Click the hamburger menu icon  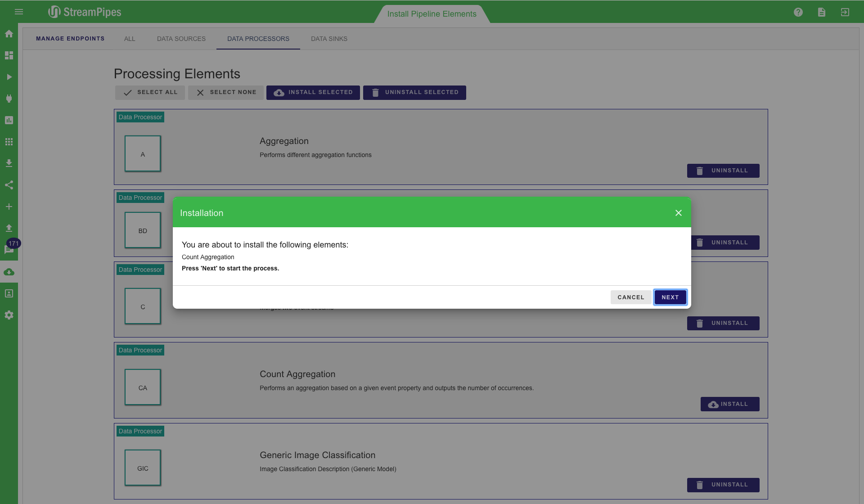(x=19, y=12)
